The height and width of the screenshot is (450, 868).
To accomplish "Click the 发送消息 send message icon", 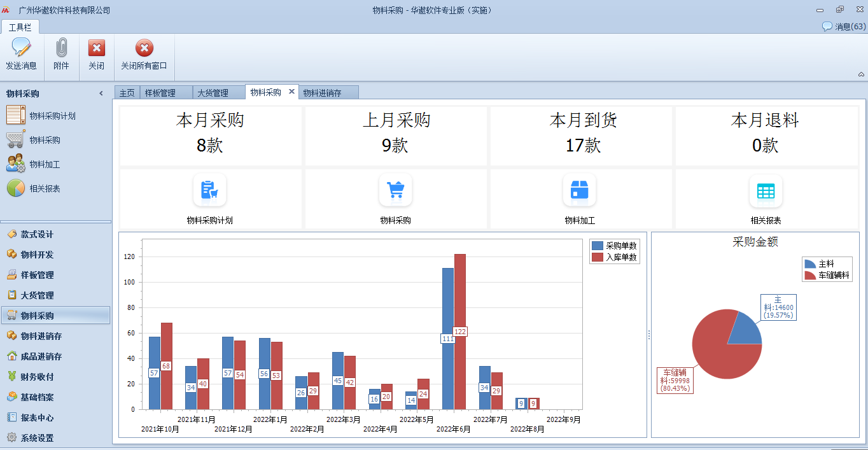I will (21, 48).
